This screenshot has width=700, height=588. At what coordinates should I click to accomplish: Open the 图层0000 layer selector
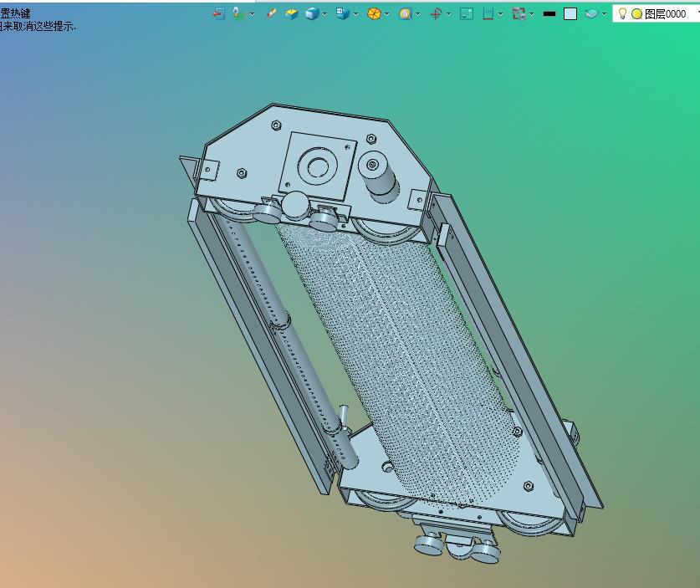(657, 14)
